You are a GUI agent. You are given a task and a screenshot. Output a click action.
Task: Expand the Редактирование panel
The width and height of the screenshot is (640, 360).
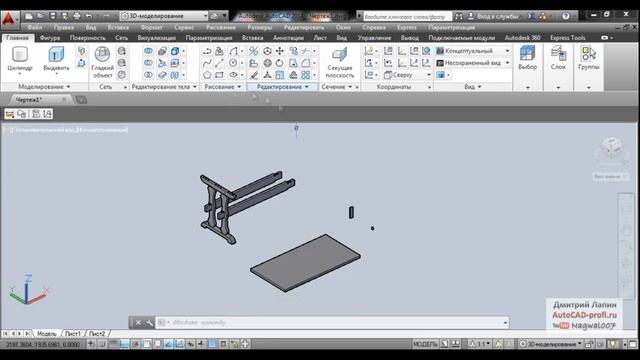[282, 87]
